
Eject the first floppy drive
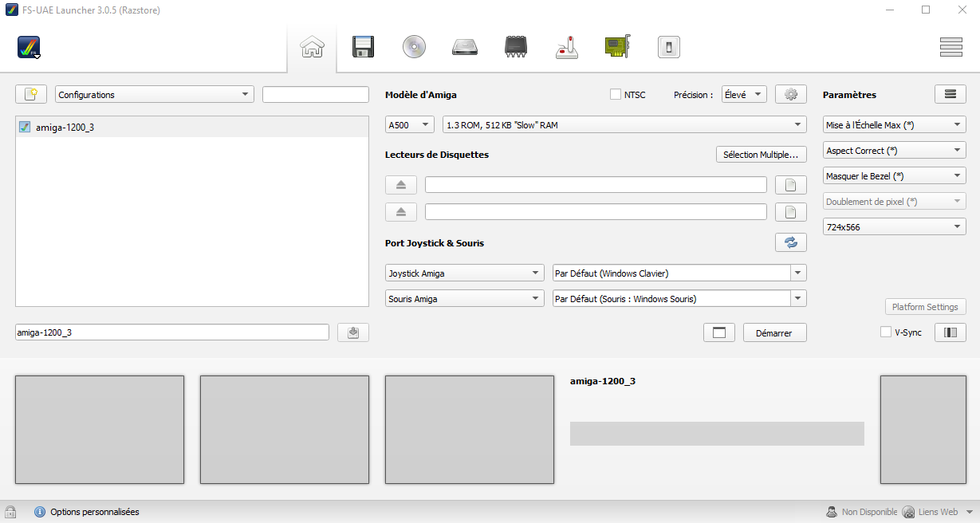coord(401,185)
